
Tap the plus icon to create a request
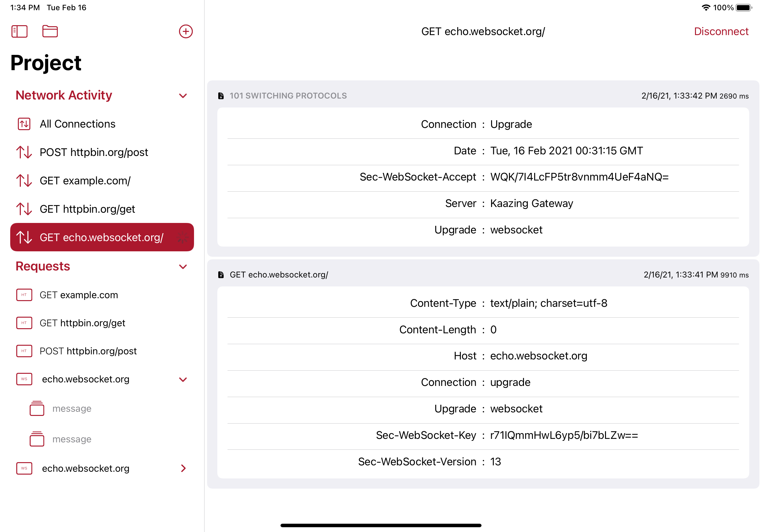[186, 31]
